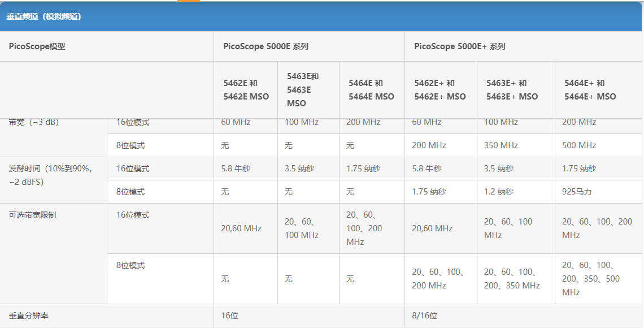
Task: Click the 5462E+ 和 5462E+ MSO header
Action: [440, 89]
